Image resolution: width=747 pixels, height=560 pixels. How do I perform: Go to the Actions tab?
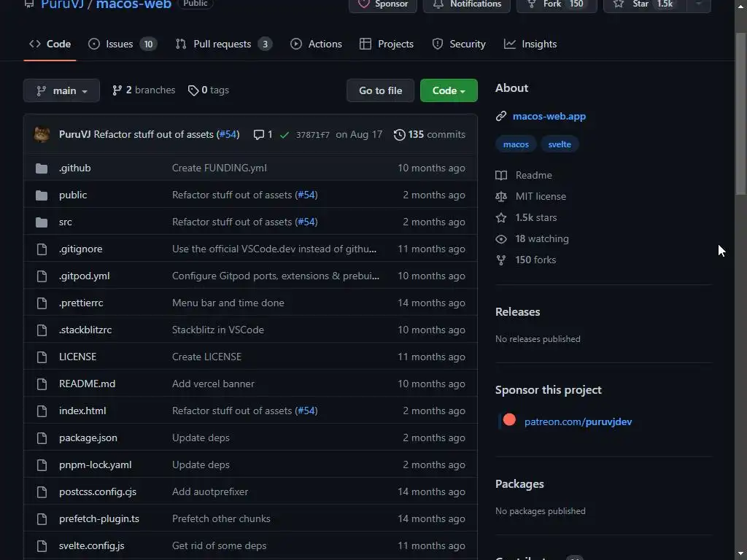click(317, 44)
